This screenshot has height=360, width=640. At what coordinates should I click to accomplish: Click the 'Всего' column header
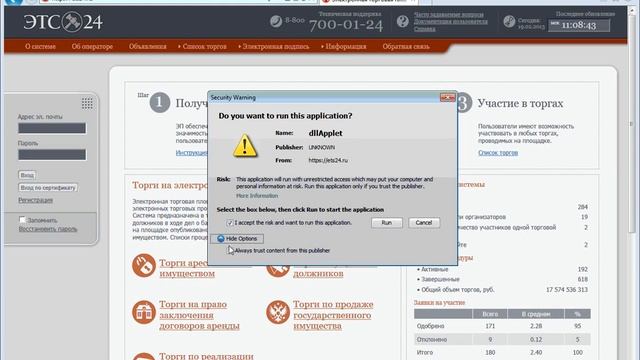point(490,314)
